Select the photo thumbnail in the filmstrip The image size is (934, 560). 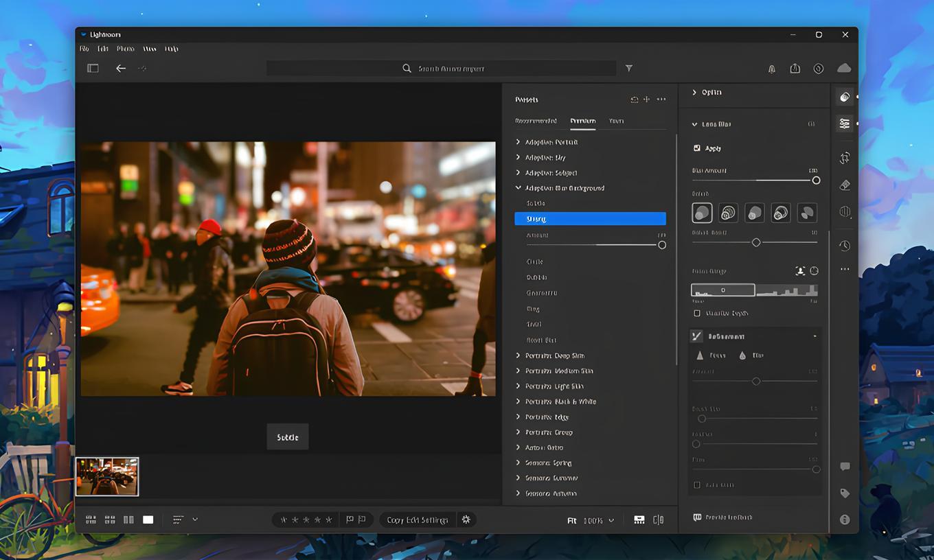click(x=108, y=476)
